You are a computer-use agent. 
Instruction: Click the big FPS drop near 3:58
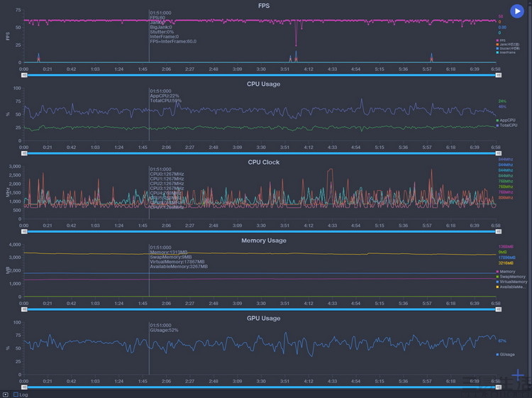tap(296, 45)
